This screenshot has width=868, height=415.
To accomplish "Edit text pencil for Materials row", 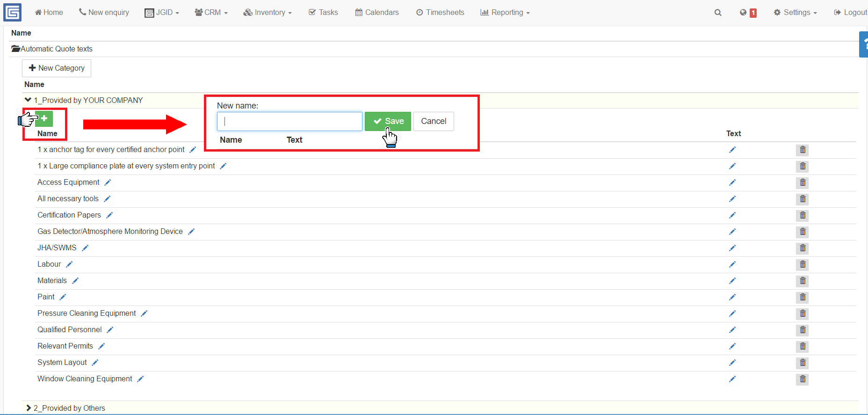I will coord(732,281).
